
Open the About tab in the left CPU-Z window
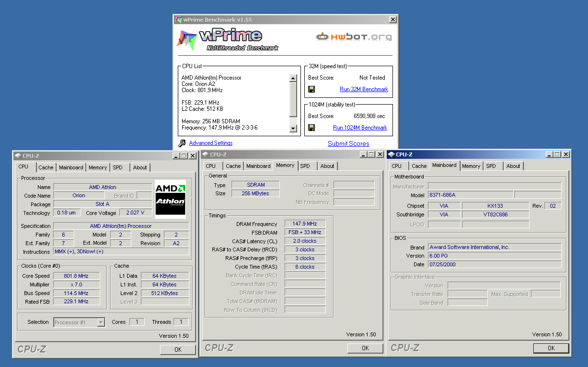(x=140, y=167)
